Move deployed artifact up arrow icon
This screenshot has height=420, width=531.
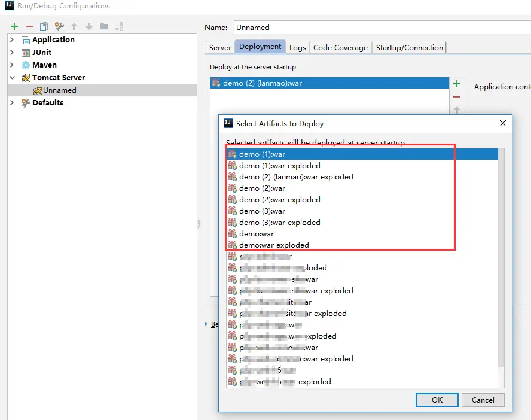pyautogui.click(x=457, y=109)
